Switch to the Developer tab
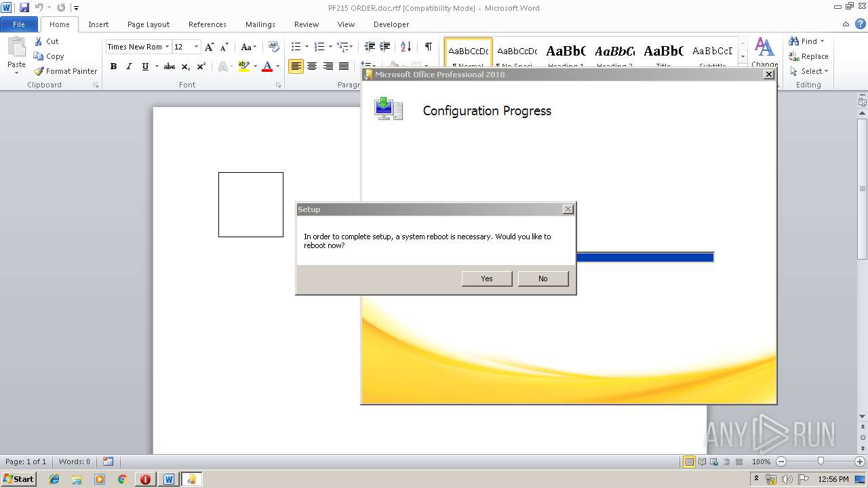The image size is (868, 488). (391, 24)
